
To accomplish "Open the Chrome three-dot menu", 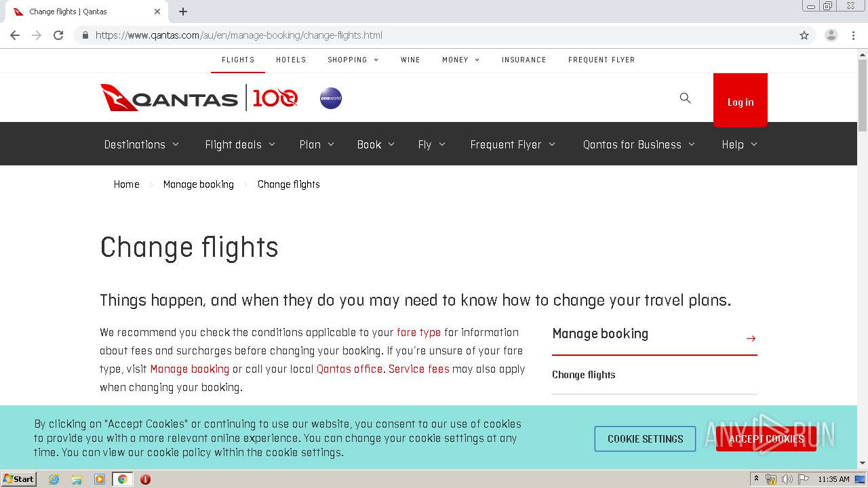I will 853,35.
